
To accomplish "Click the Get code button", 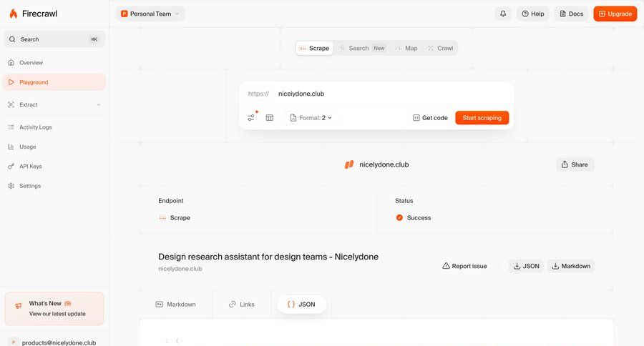I will click(430, 117).
